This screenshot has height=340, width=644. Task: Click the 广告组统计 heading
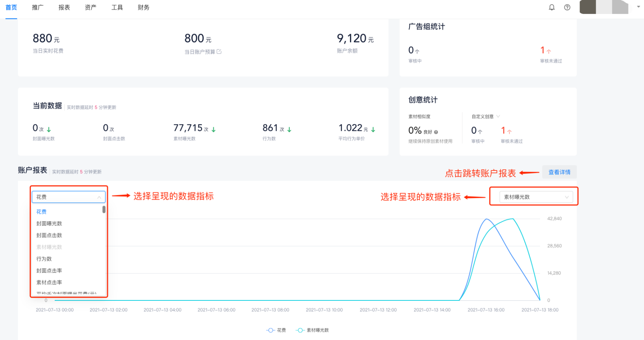[426, 27]
